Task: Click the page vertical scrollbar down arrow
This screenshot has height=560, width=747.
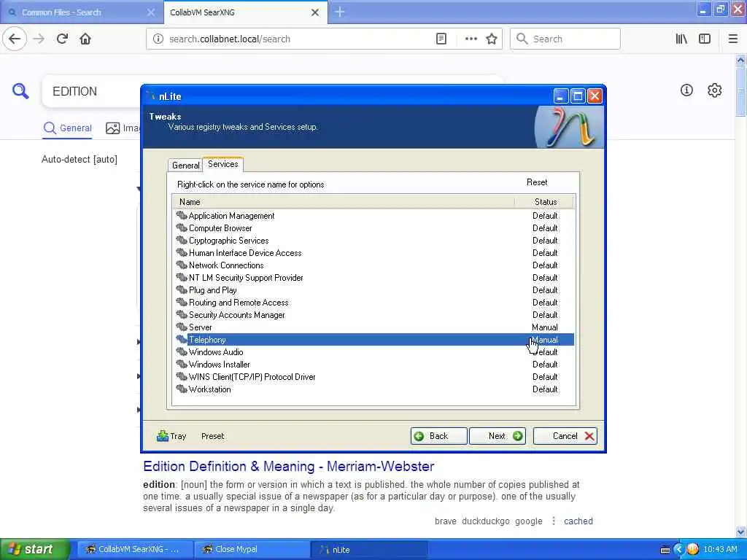Action: [x=740, y=532]
